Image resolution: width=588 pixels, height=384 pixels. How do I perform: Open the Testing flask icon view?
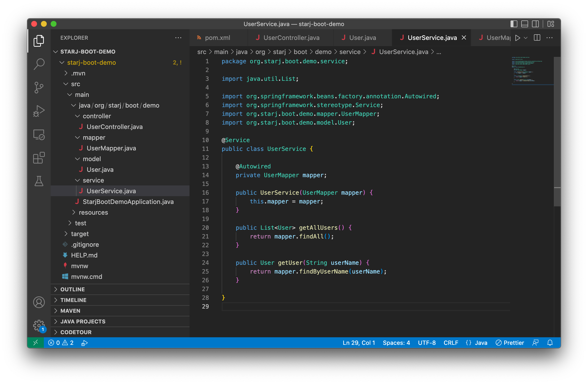(39, 181)
